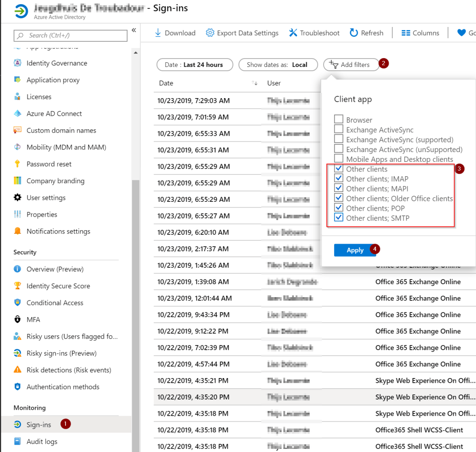476x452 pixels.
Task: Click the Application proxy icon
Action: pyautogui.click(x=18, y=80)
